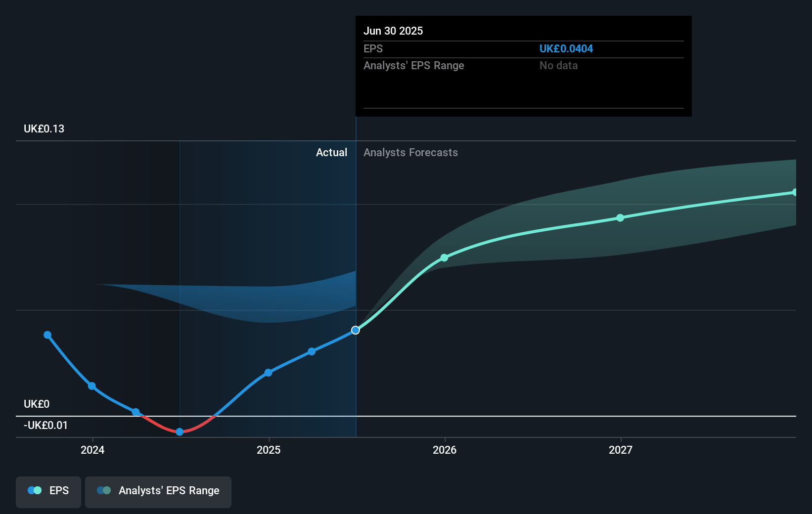The height and width of the screenshot is (514, 812).
Task: Click the 2027 forecast data point
Action: click(620, 218)
